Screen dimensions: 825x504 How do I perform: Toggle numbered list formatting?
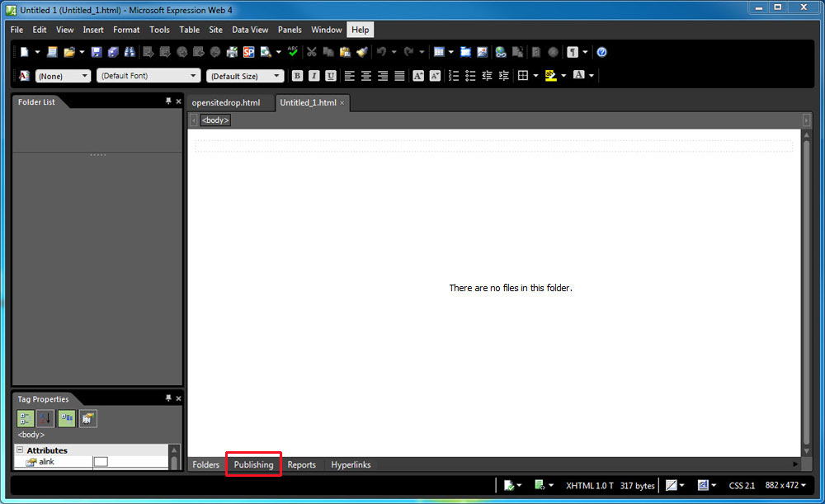tap(454, 76)
